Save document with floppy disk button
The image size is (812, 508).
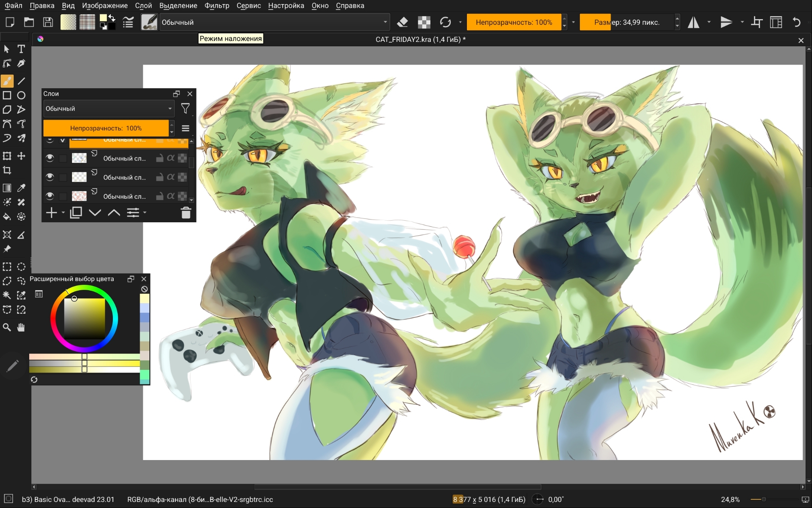[48, 22]
